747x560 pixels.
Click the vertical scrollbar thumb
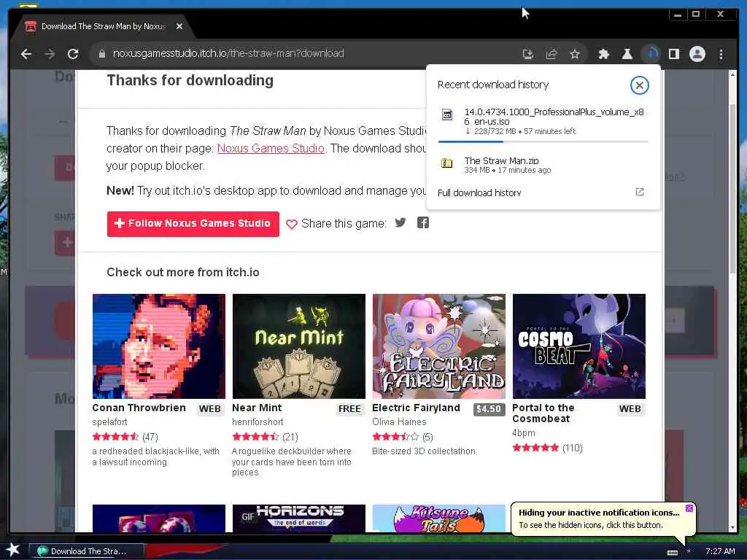(732, 188)
